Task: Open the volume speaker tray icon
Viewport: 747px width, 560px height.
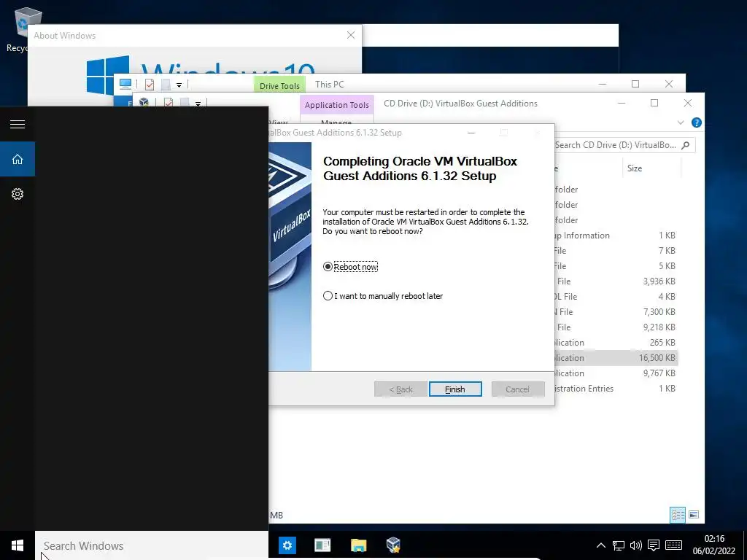Action: [635, 545]
